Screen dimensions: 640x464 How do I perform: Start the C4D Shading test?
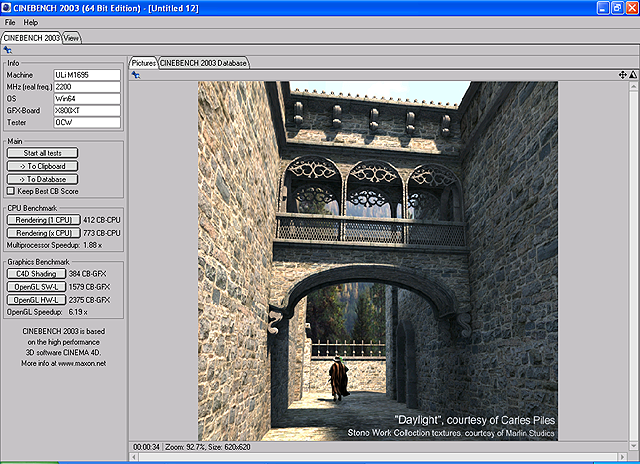coord(36,274)
